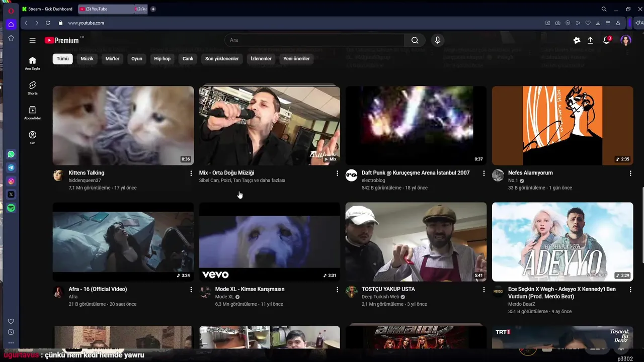The width and height of the screenshot is (644, 362).
Task: Open a new browser tab
Action: point(153,9)
